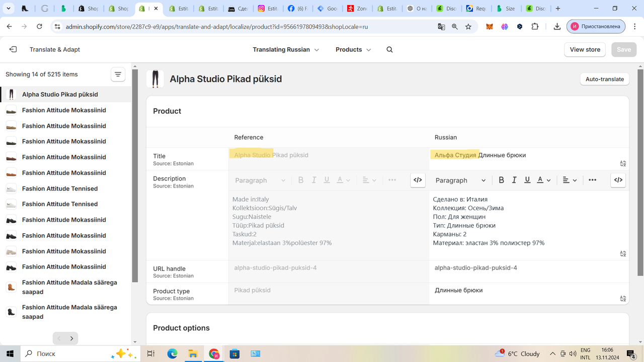
Task: Open notification center icon
Action: [x=631, y=353]
